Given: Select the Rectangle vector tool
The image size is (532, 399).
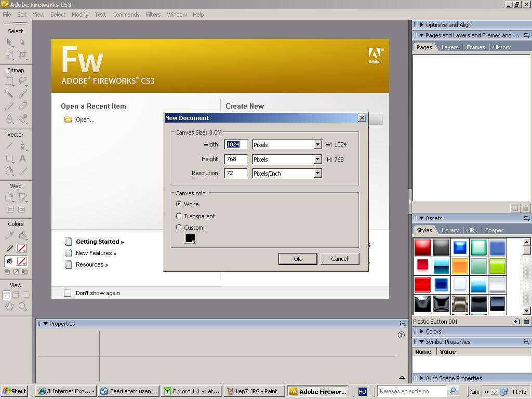Looking at the screenshot, I should (9, 158).
